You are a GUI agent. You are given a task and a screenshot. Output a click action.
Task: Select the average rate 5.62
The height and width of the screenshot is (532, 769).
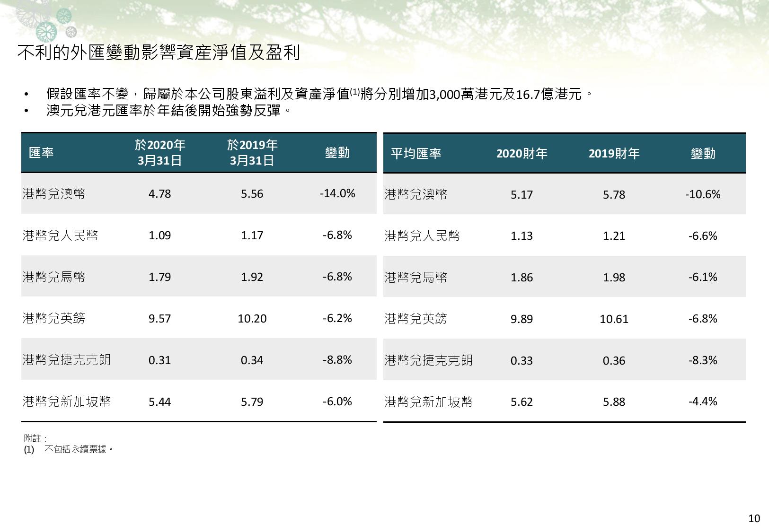(x=522, y=401)
